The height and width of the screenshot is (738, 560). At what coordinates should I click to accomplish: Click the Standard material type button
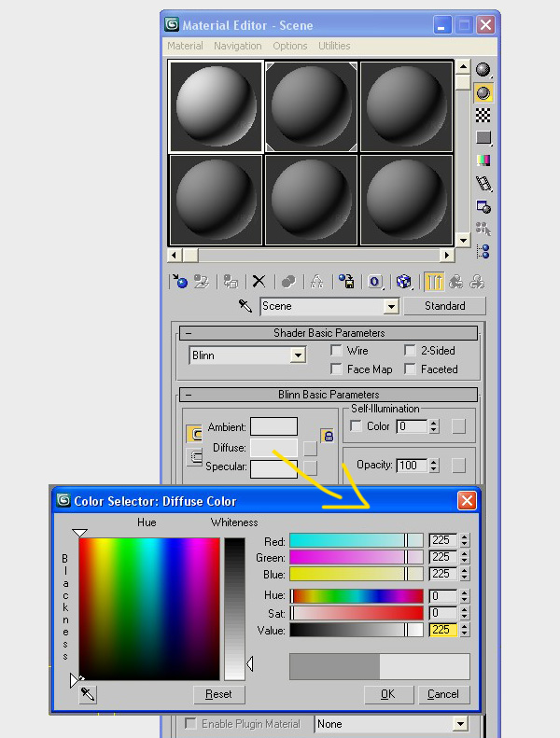(x=444, y=306)
